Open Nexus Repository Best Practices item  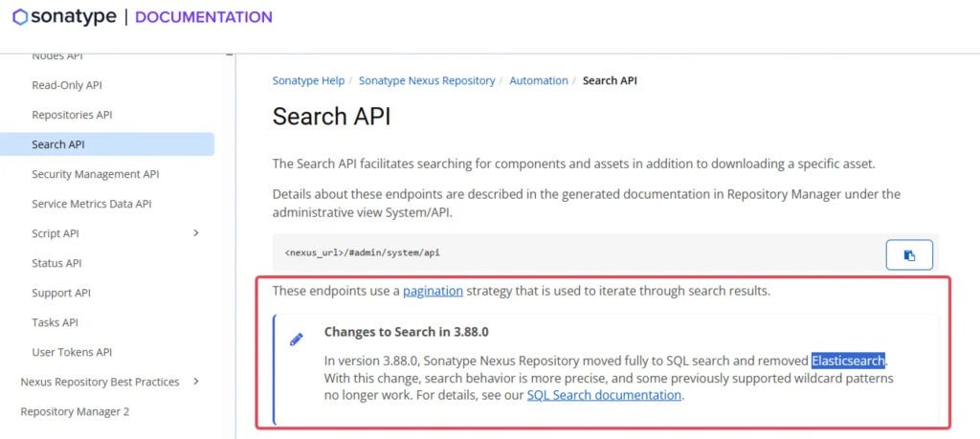point(100,382)
